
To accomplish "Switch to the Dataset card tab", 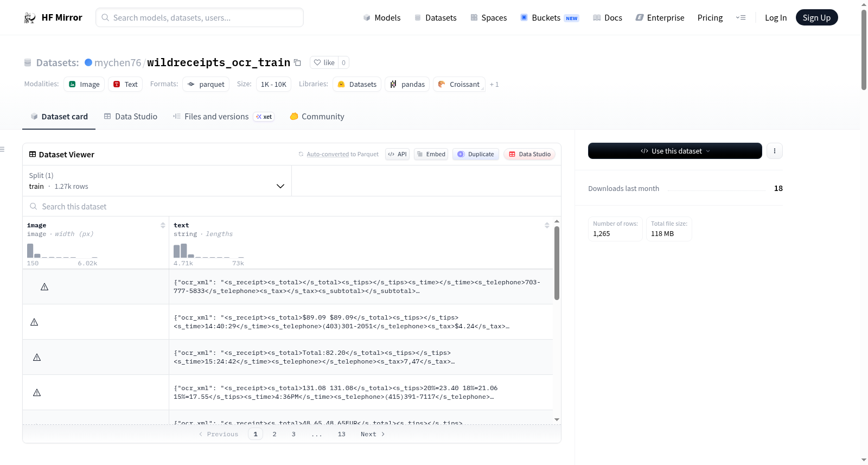I will (x=59, y=117).
